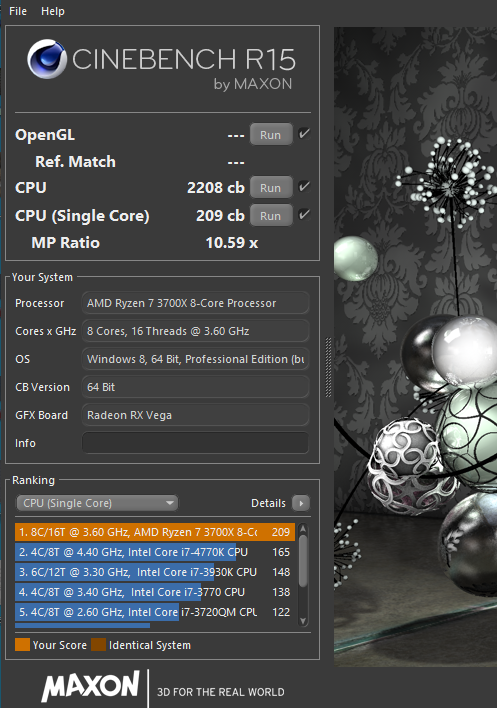Toggle the CPU test checkbox

coord(304,186)
